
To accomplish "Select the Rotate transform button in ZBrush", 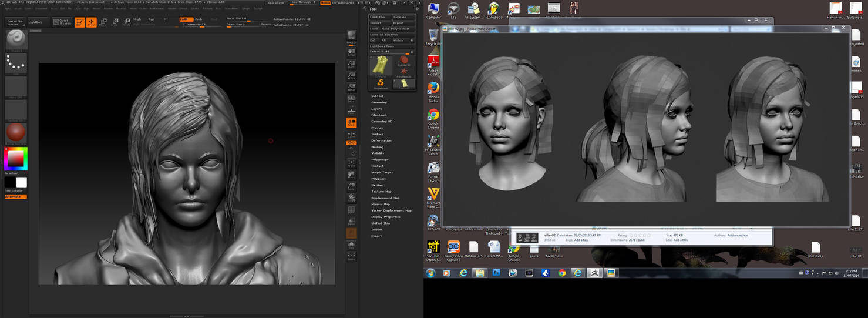I will [x=126, y=22].
